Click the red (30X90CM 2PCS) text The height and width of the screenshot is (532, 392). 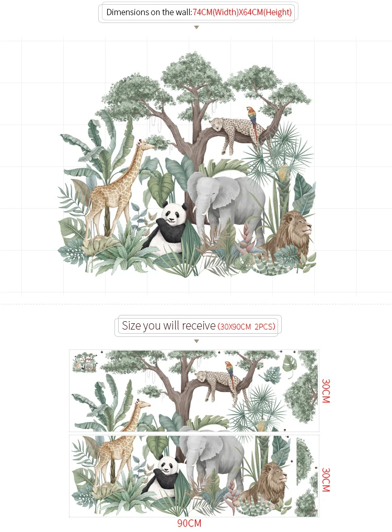[x=246, y=326]
